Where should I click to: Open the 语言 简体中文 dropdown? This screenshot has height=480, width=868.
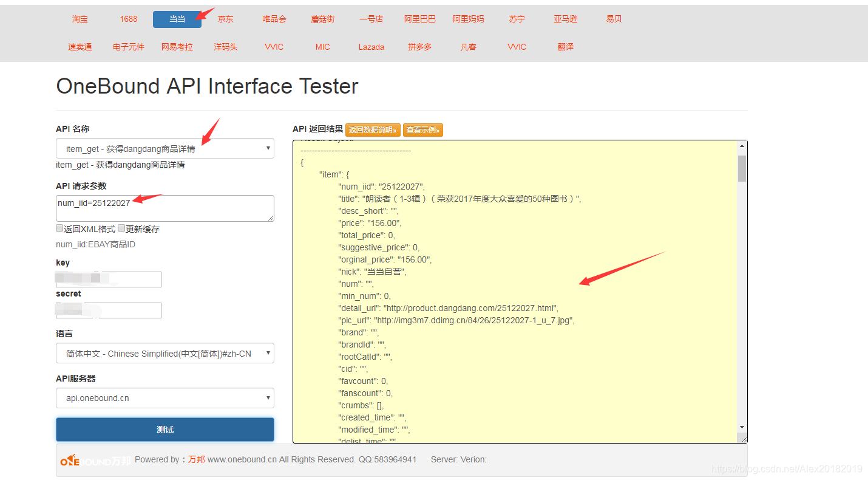point(165,353)
